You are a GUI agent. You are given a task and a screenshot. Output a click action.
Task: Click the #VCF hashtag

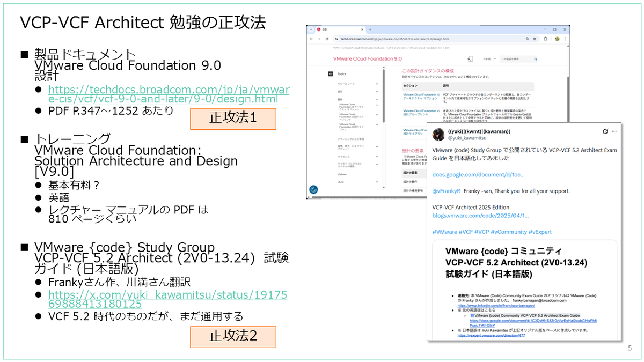pos(466,232)
